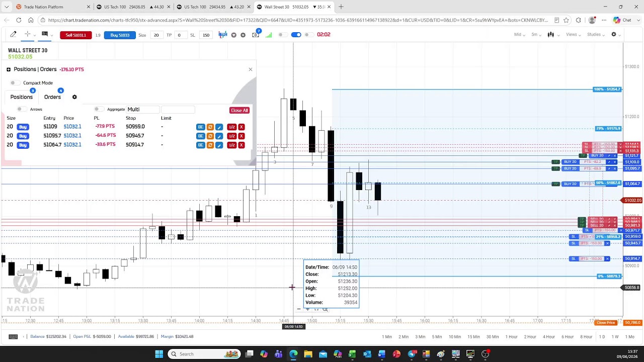Viewport: 644px width, 362px height.
Task: Edit the 51064.7 position with pencil icon
Action: (219, 145)
